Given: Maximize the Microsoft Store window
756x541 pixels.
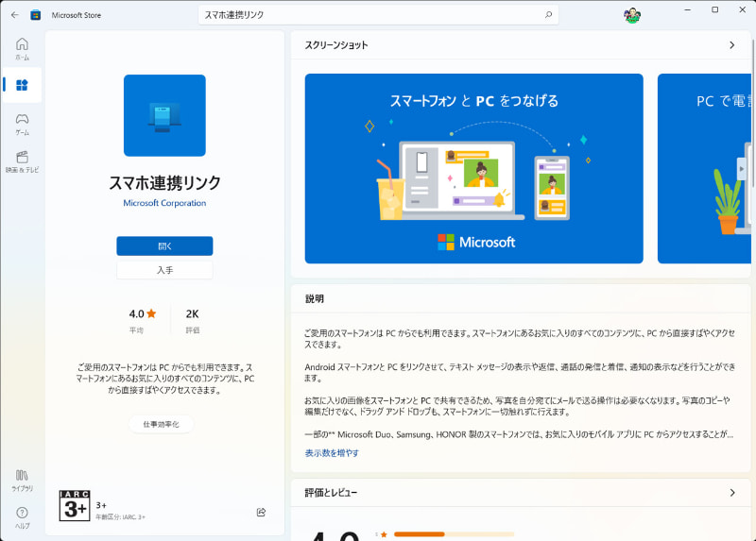Looking at the screenshot, I should (715, 9).
